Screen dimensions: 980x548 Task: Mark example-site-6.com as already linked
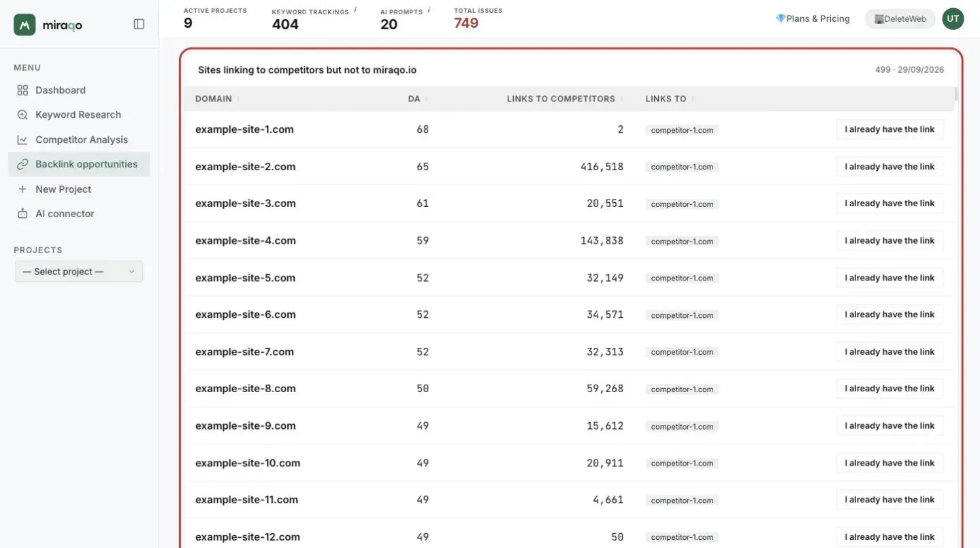pos(889,315)
